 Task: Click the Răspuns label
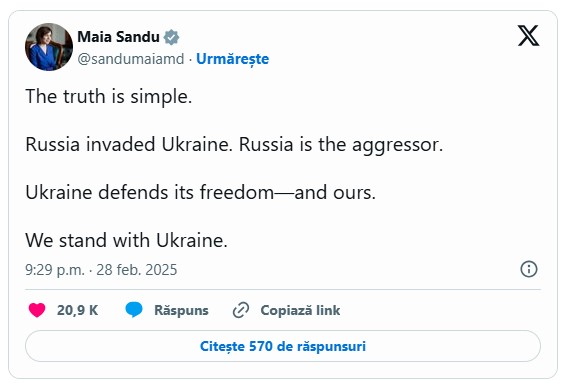[x=181, y=311]
